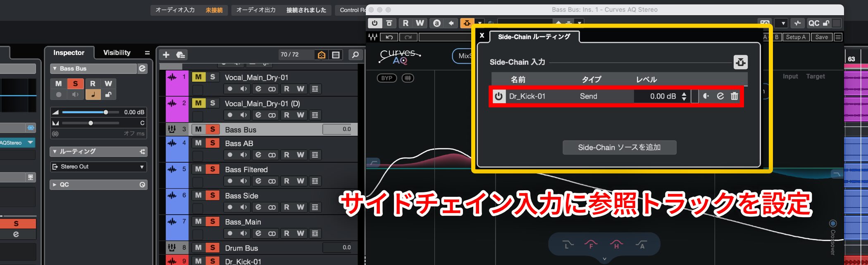Click the QC lock icon in plugin header
The image size is (868, 265).
point(826,23)
